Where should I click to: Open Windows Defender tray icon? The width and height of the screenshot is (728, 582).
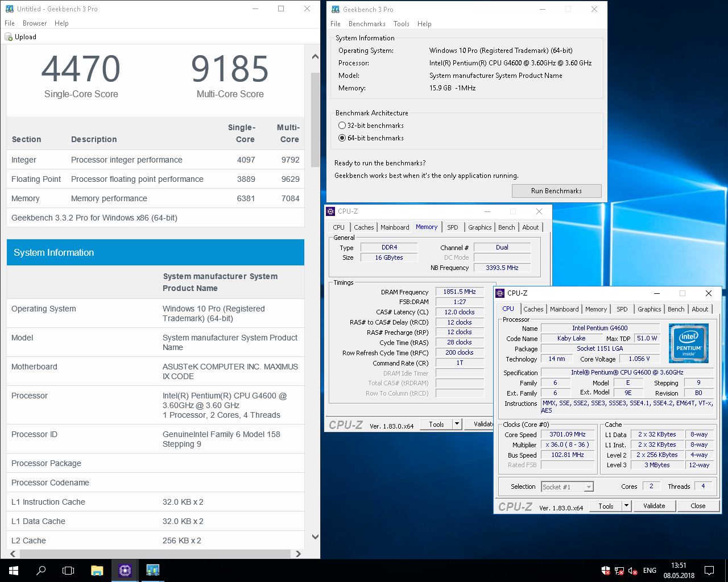tap(606, 571)
